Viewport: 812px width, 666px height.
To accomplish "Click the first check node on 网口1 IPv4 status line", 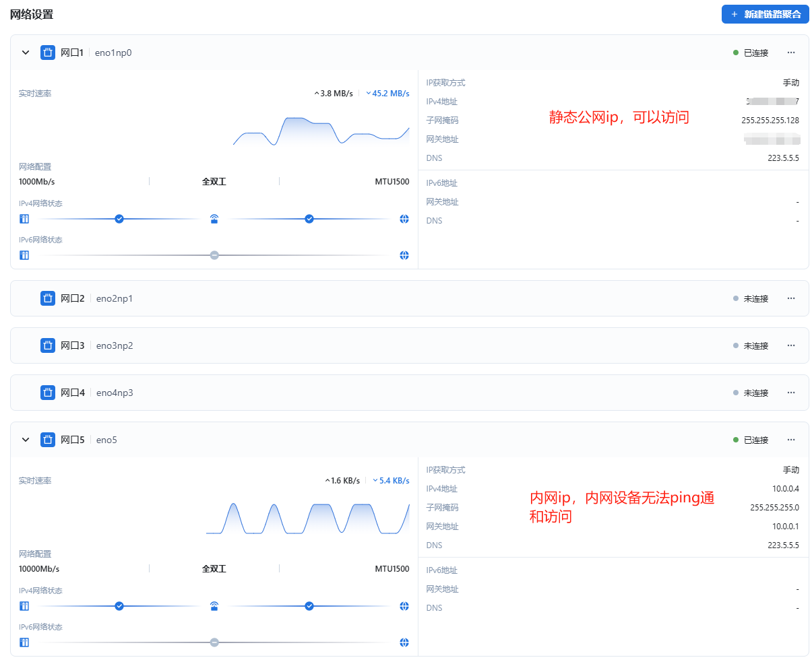I will click(x=119, y=219).
